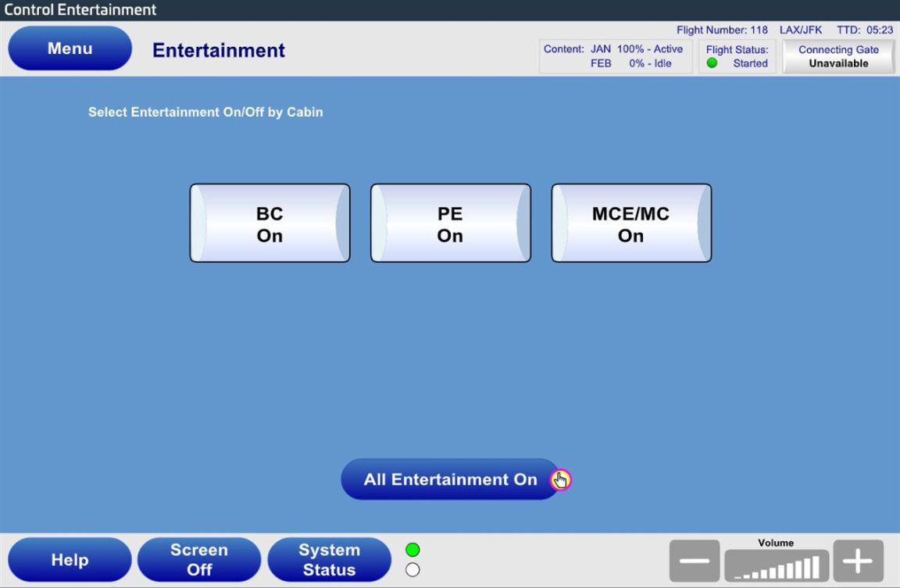Image resolution: width=900 pixels, height=588 pixels.
Task: Toggle PE cabin entertainment
Action: (x=450, y=223)
